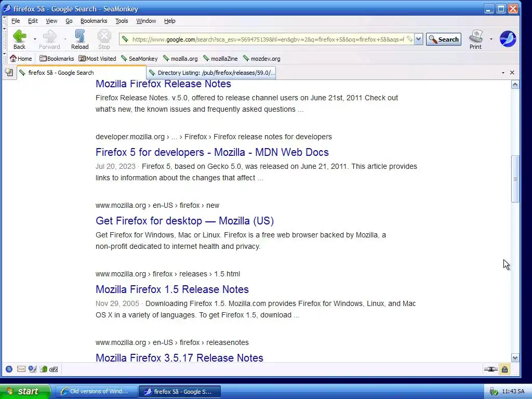Screen dimensions: 532x399
Task: Click the grayed Forward arrow icon
Action: tap(49, 36)
